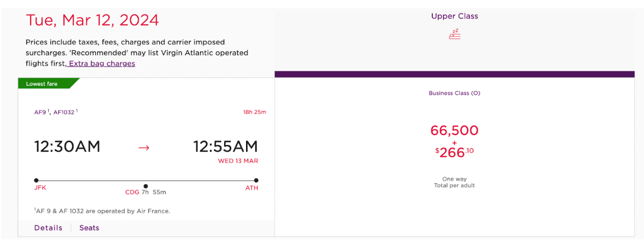Click the Business Class (O) fare label
The width and height of the screenshot is (644, 244).
point(454,93)
